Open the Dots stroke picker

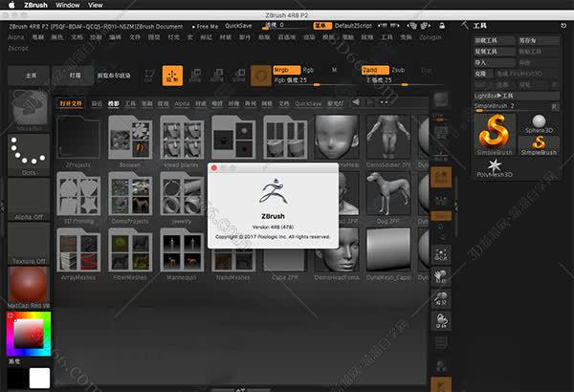click(29, 155)
